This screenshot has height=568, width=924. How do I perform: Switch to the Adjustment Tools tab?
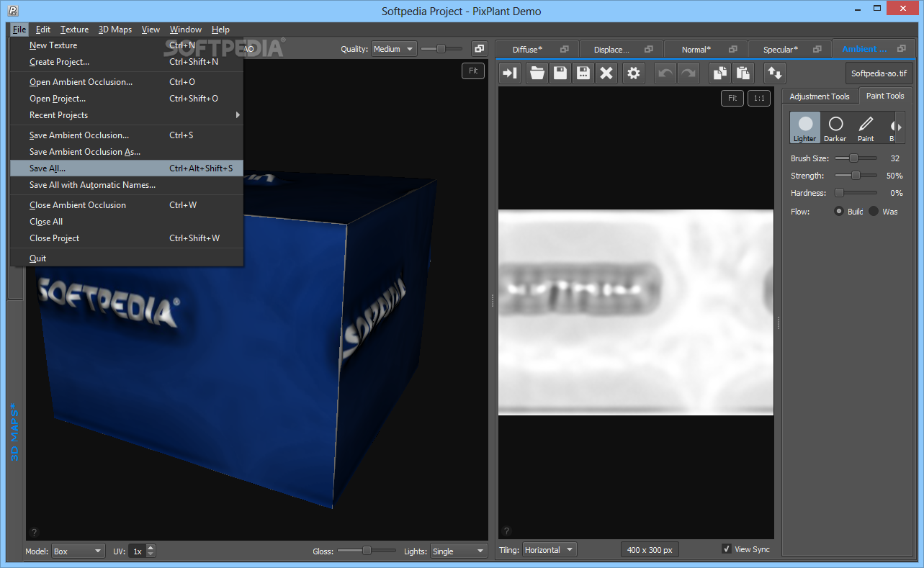pyautogui.click(x=820, y=96)
